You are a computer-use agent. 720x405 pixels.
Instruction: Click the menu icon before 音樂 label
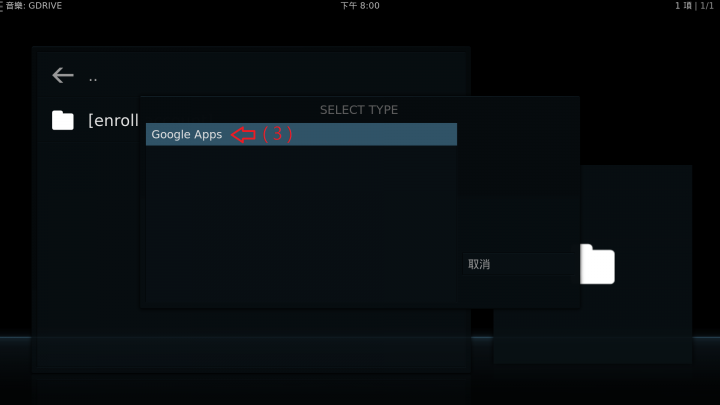[x=1, y=6]
